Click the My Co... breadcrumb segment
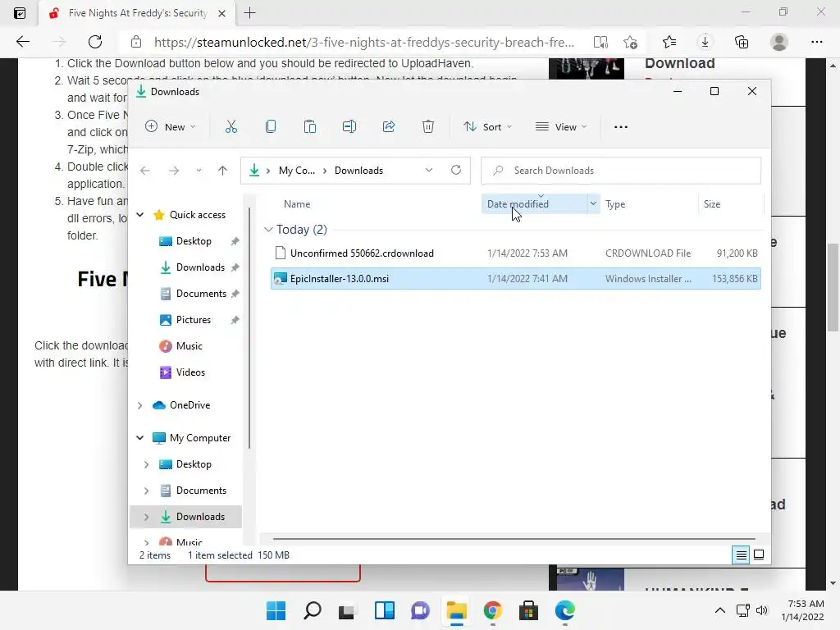Image resolution: width=840 pixels, height=630 pixels. tap(297, 171)
